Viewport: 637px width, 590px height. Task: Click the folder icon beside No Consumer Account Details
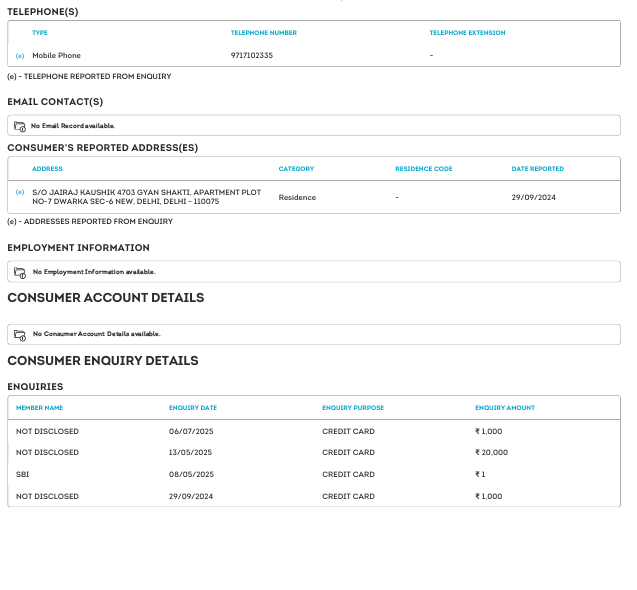tap(19, 334)
